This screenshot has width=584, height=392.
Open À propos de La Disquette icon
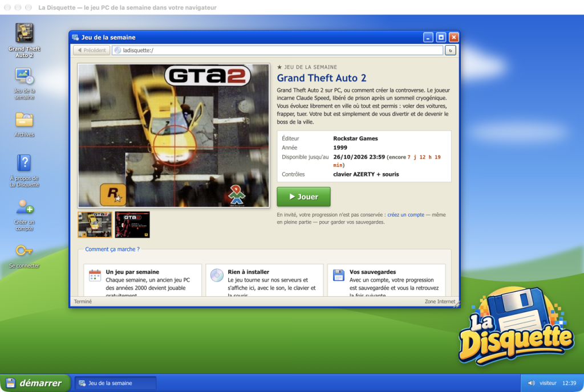tap(24, 171)
